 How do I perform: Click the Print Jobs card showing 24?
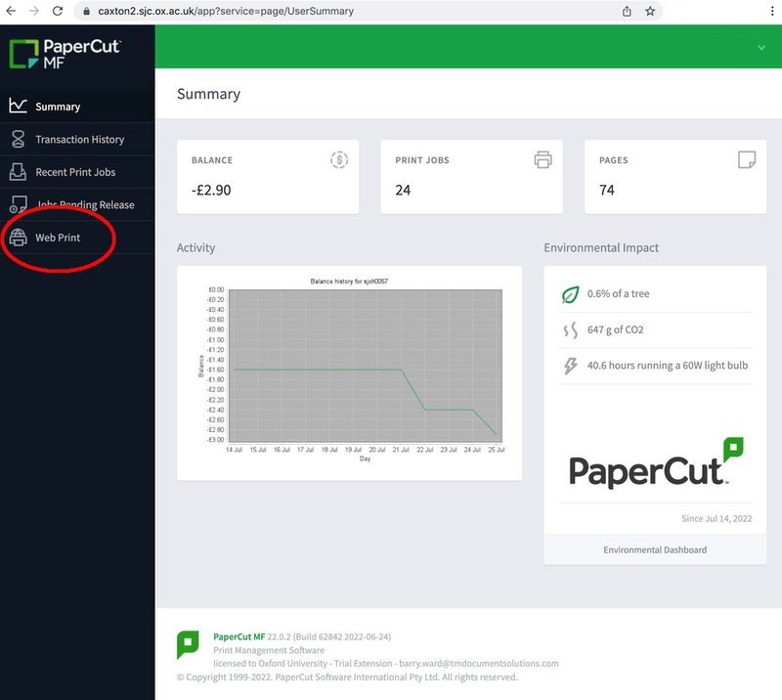(x=472, y=177)
